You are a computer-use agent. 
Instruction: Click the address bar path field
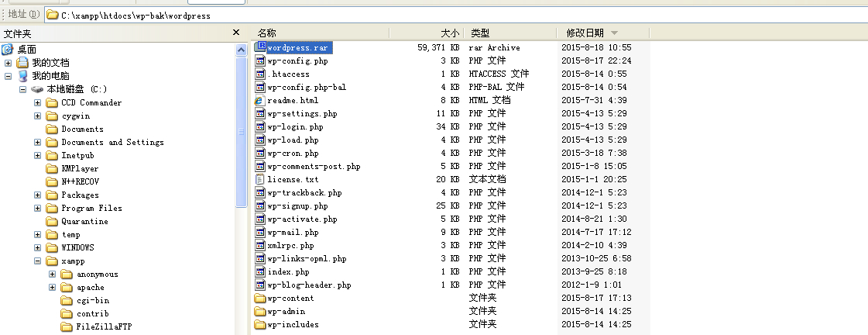tap(387, 15)
